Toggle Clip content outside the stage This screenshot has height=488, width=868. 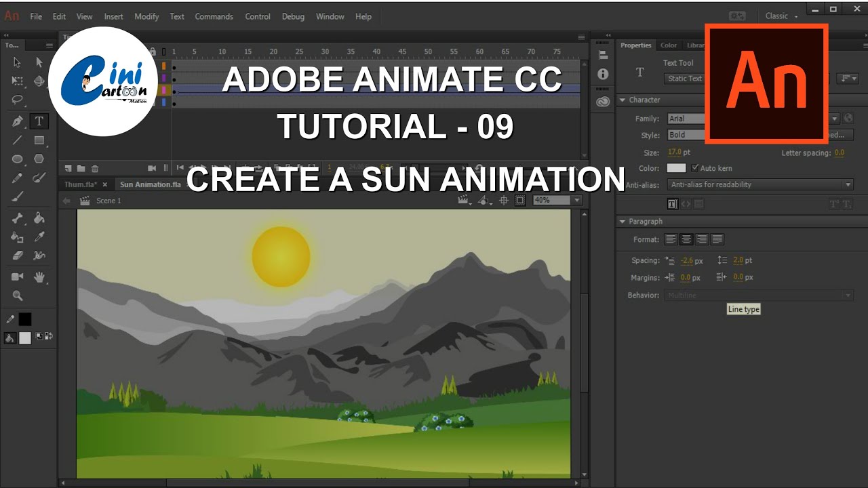tap(520, 200)
